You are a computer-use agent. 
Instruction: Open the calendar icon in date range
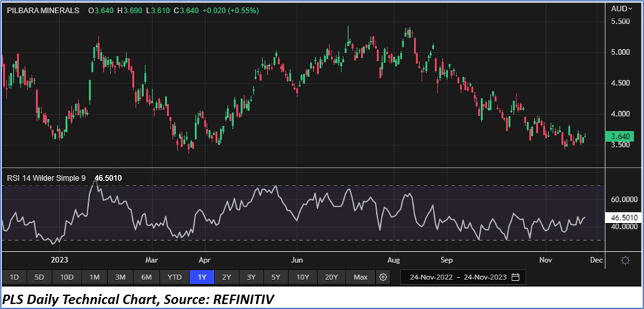coord(516,277)
